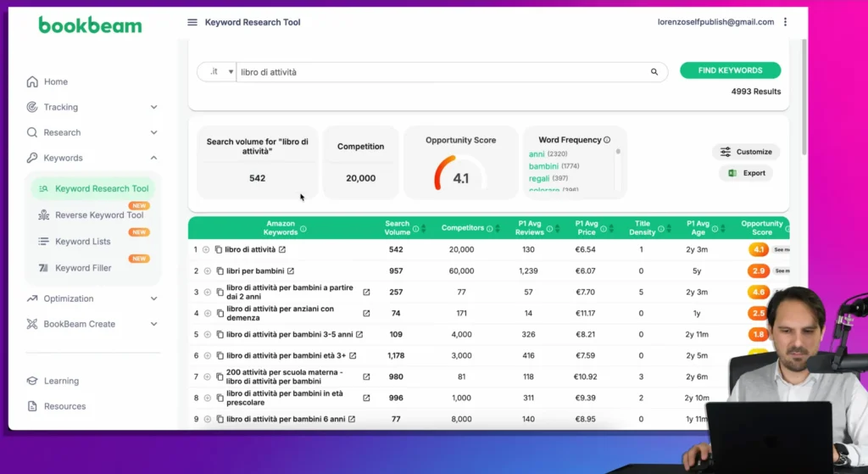Add 'libro di attività per bambini età 3+' keyword
868x474 pixels.
tap(208, 356)
